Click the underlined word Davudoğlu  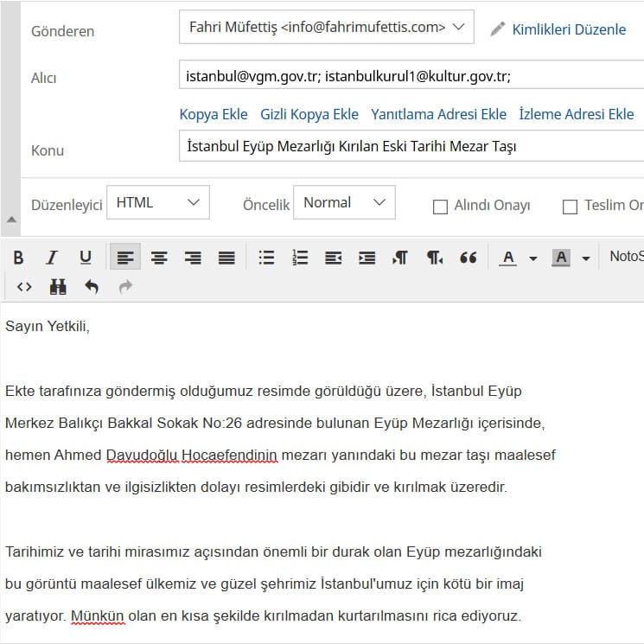coord(142,455)
